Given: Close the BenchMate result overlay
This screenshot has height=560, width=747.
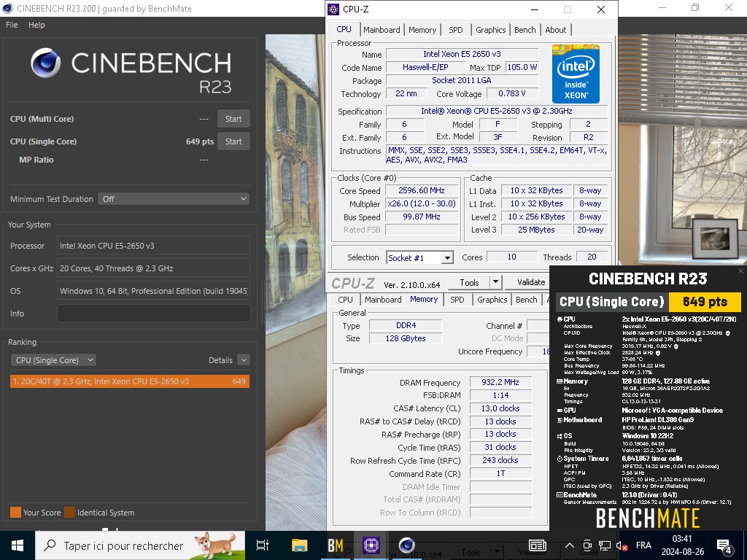Looking at the screenshot, I should pos(740,271).
